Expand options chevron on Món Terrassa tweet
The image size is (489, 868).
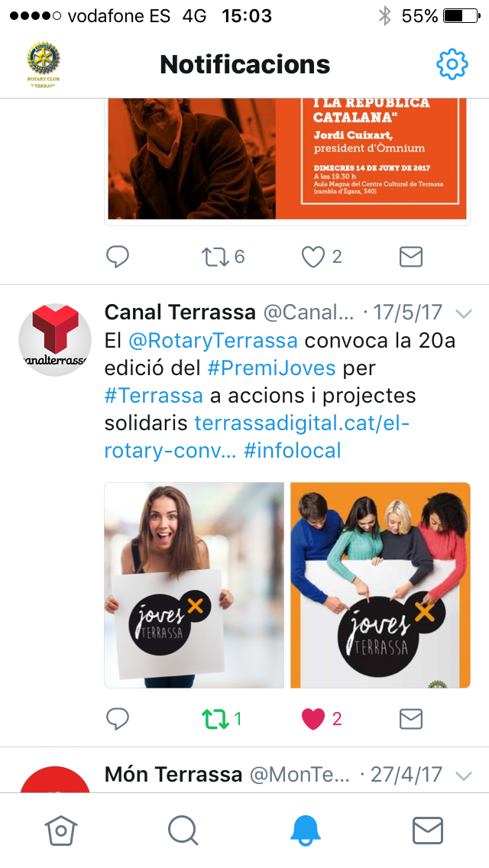[x=464, y=776]
